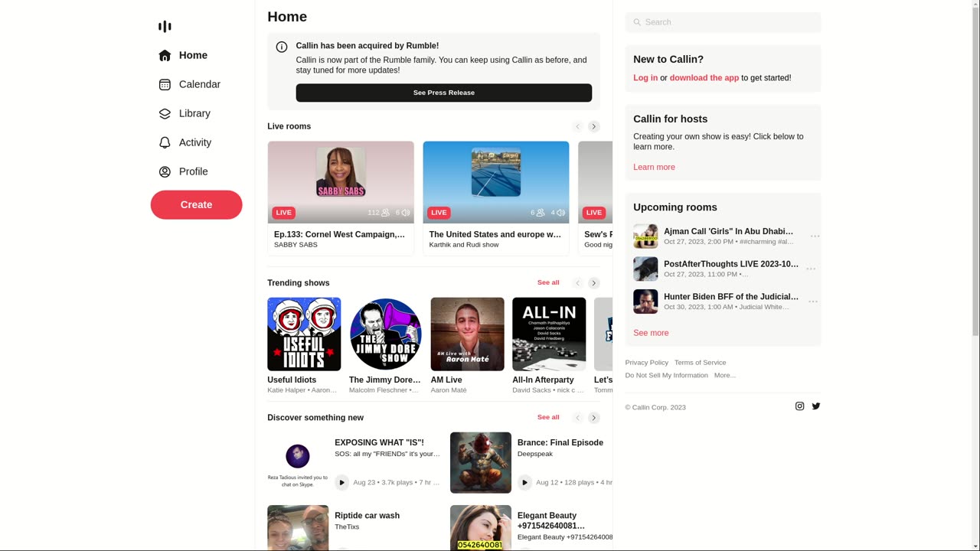Open the PostAfterThoughts LIVE room thumbnail
Viewport: 980px width, 551px height.
coord(645,269)
